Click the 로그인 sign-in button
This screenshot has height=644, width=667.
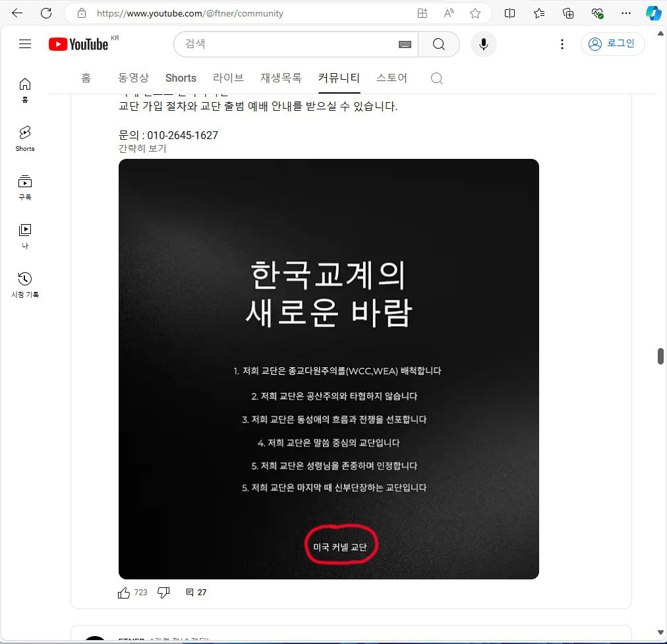point(612,44)
